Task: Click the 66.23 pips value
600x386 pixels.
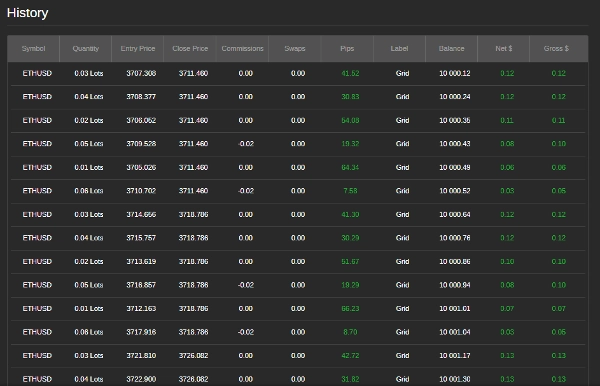Action: (350, 308)
